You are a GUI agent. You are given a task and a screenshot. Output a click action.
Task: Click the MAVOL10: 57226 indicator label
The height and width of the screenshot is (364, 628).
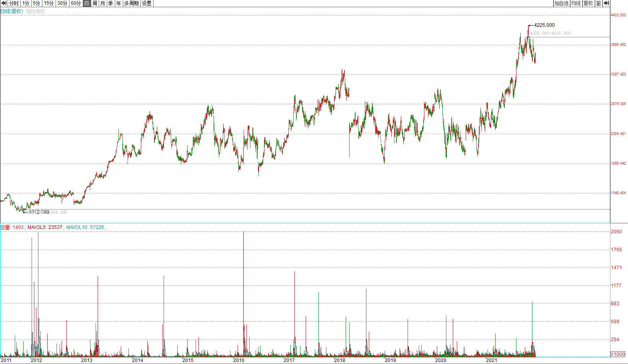85,227
